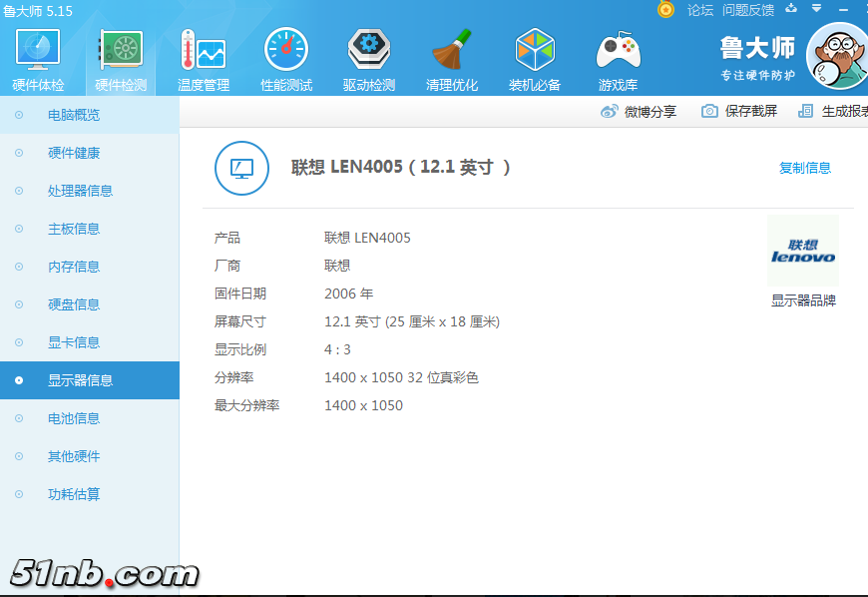
Task: Open the main menu dropdown arrow in title bar
Action: point(816,8)
